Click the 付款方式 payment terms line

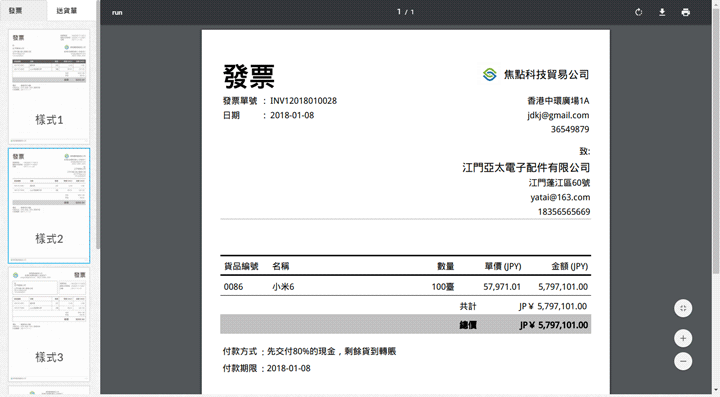point(309,352)
